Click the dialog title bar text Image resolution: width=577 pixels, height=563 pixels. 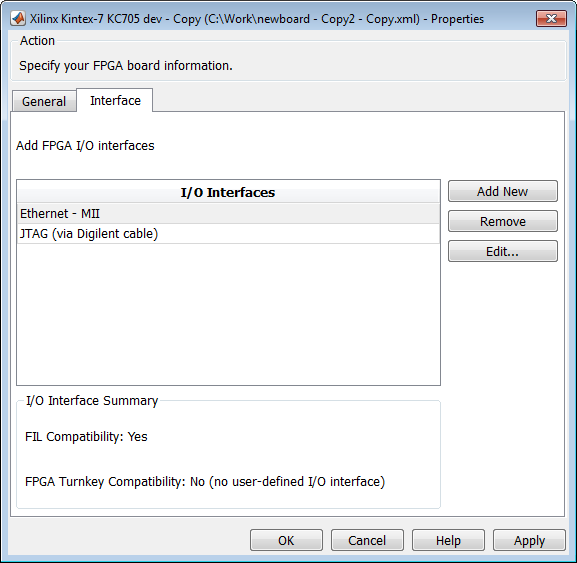pyautogui.click(x=257, y=19)
